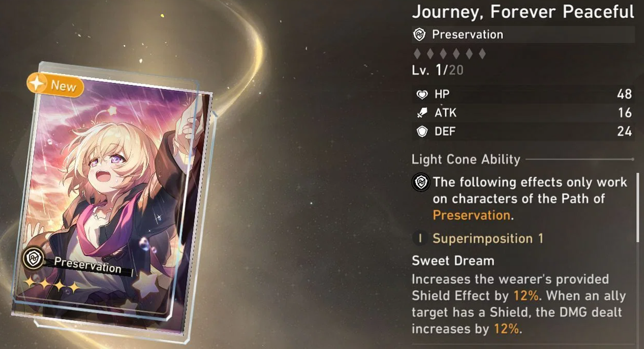
Task: Click the ATK sword icon
Action: (x=422, y=113)
